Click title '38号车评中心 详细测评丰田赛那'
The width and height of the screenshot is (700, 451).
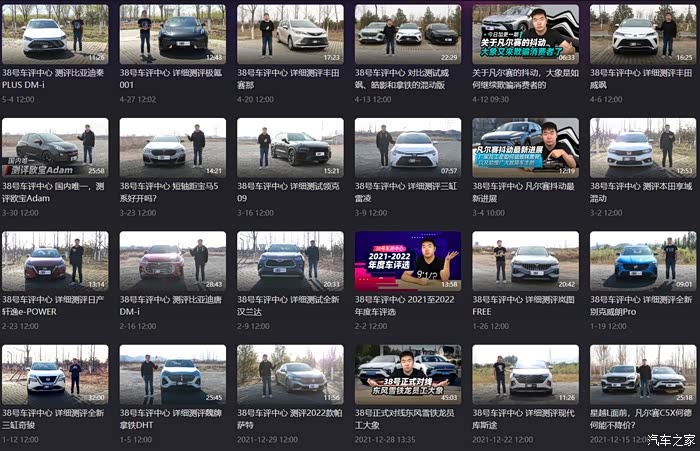(288, 79)
